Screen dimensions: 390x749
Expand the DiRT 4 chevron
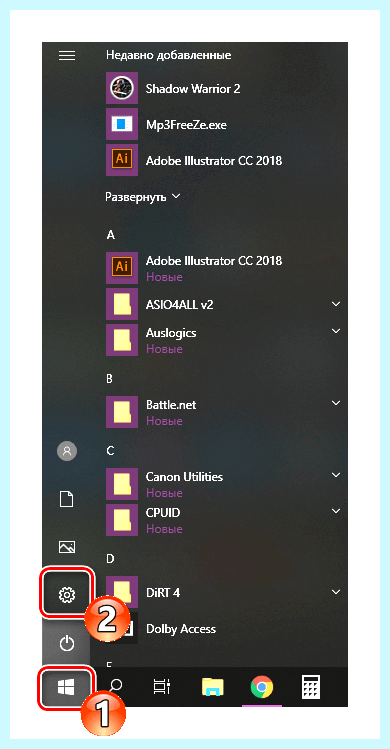[x=336, y=592]
